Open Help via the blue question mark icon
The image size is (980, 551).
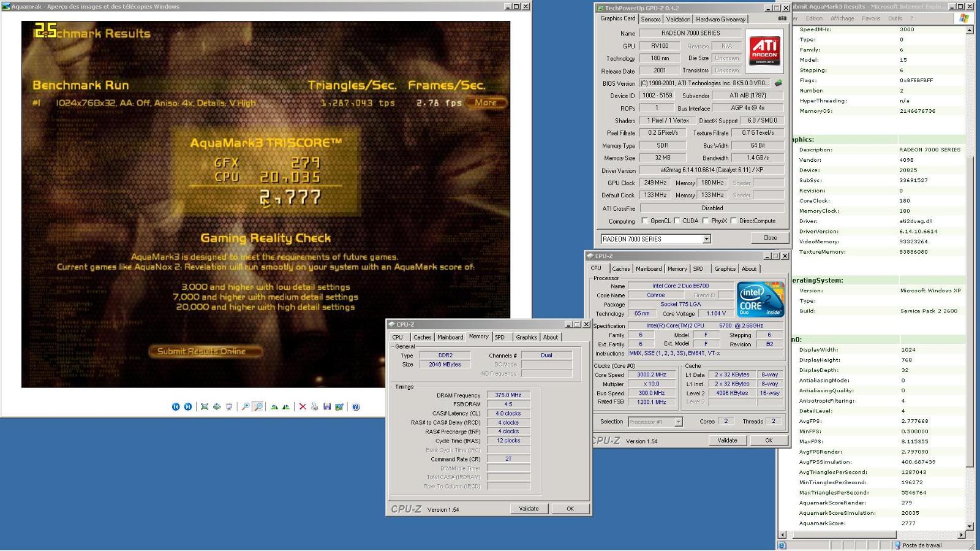356,406
